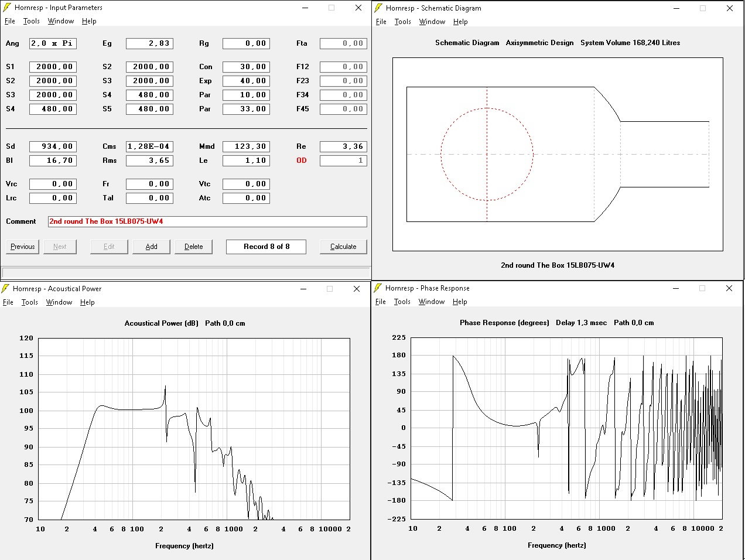Screen dimensions: 745x560
Task: Click the red driver circle in schematic
Action: [x=487, y=155]
